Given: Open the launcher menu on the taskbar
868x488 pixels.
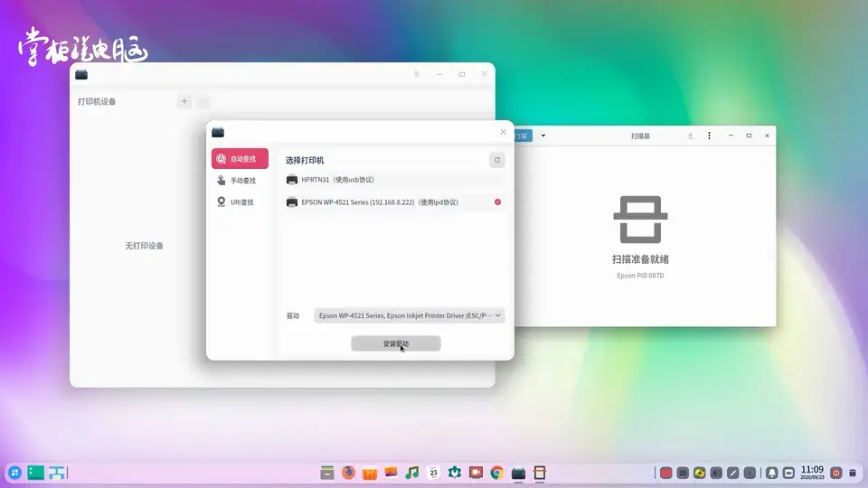Looking at the screenshot, I should point(14,473).
